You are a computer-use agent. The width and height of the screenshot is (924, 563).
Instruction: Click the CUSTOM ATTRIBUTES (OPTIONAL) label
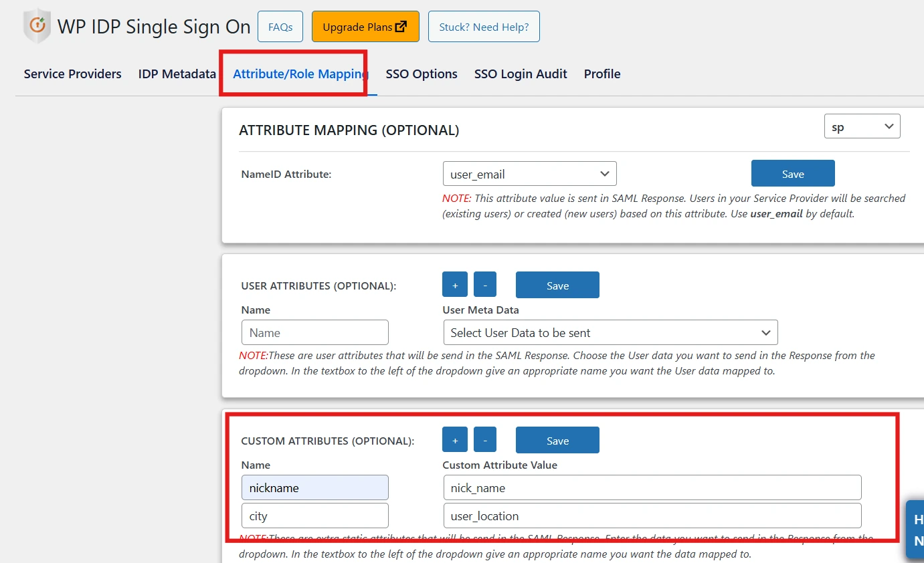tap(327, 441)
